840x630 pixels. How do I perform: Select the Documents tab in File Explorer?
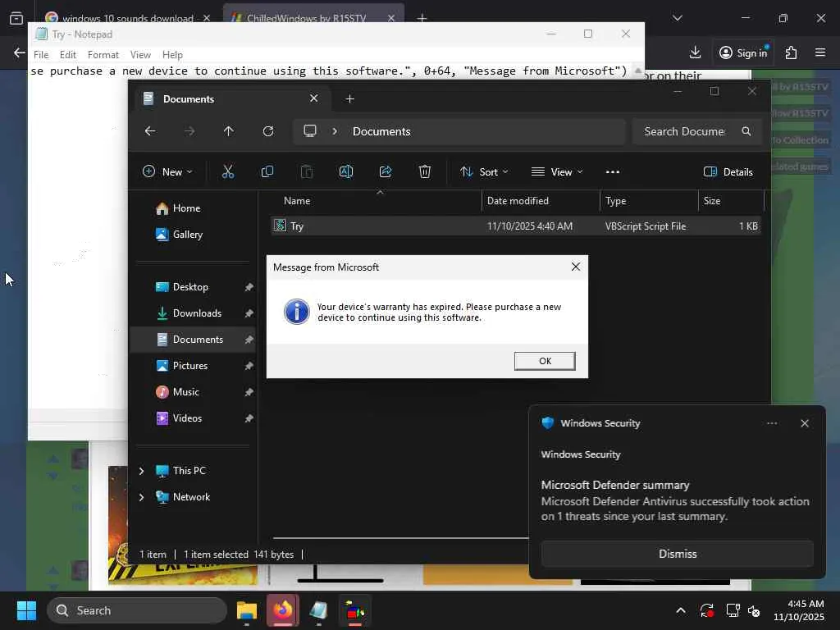tap(234, 98)
